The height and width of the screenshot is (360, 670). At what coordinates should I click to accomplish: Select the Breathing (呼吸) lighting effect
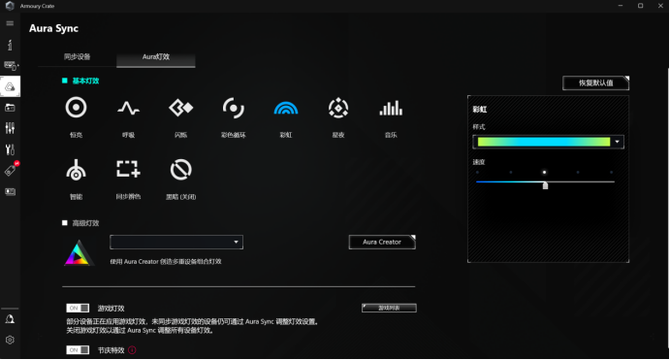point(128,108)
